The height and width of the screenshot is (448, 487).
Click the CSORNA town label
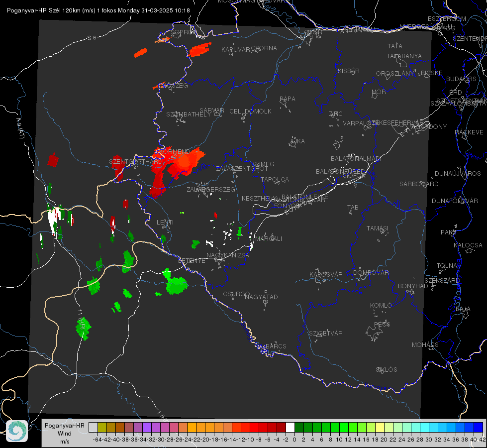(264, 48)
